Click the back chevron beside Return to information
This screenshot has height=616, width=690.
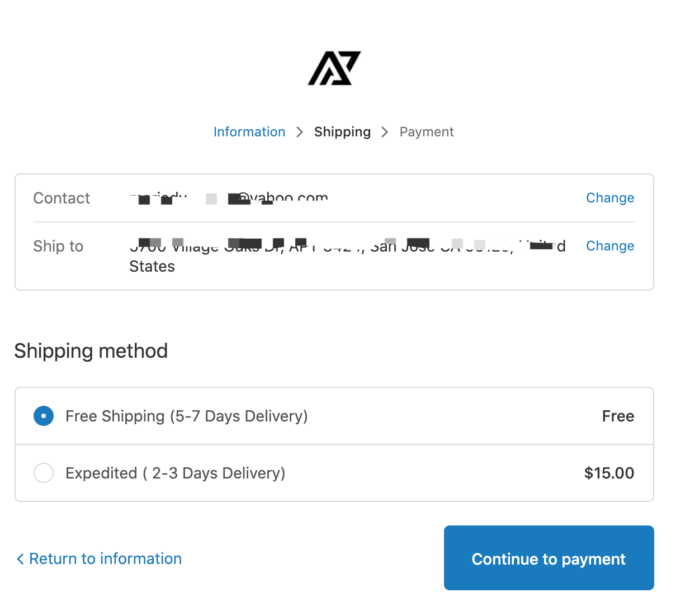coord(20,559)
